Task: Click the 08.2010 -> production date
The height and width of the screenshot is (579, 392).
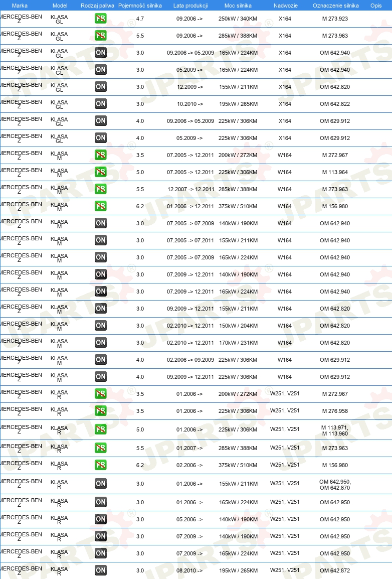Action: click(x=189, y=570)
